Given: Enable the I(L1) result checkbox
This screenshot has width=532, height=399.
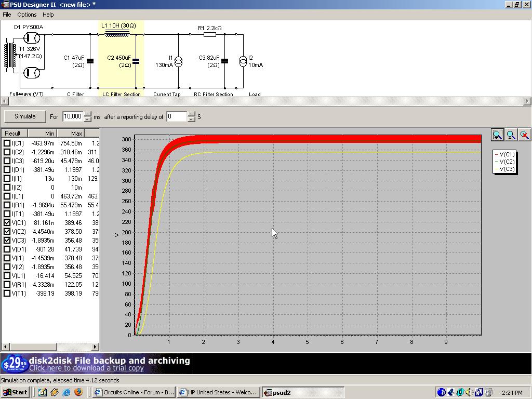Looking at the screenshot, I should click(7, 196).
